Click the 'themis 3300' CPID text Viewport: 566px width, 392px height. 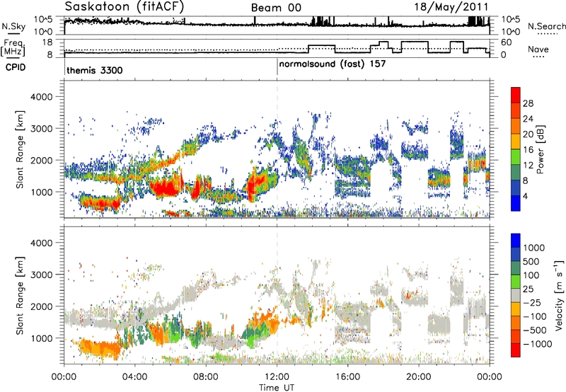95,70
